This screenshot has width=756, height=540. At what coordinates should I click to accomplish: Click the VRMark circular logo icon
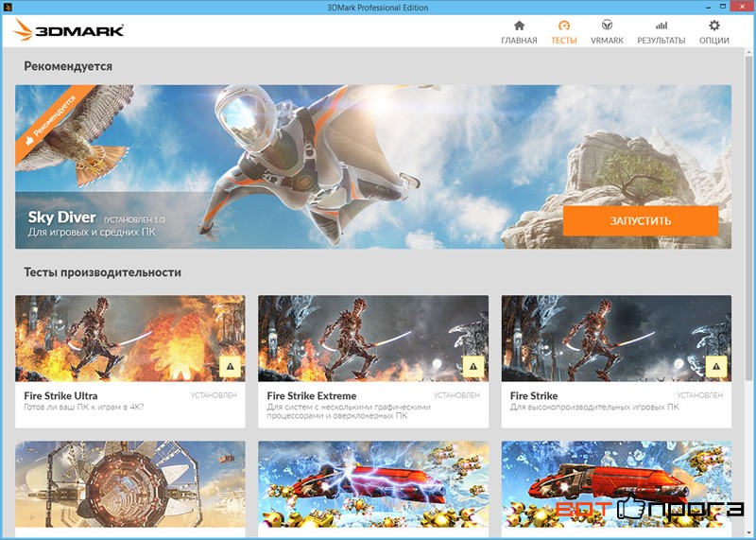[x=607, y=26]
